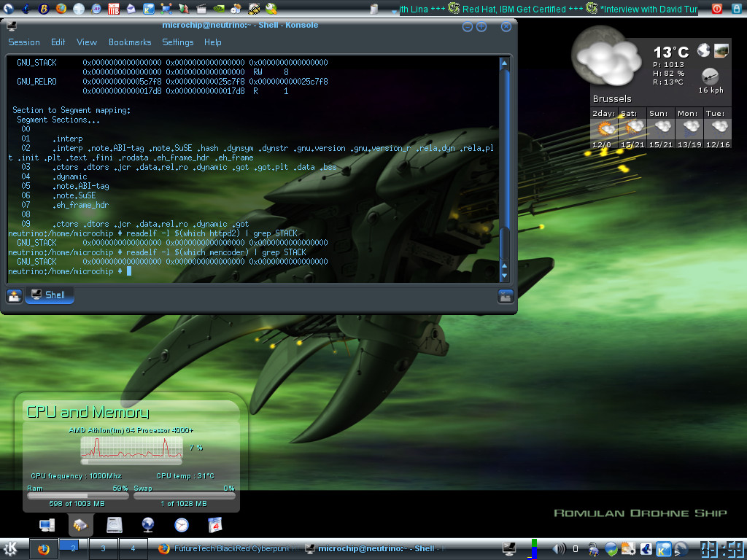Image resolution: width=747 pixels, height=560 pixels.
Task: Open the KDE K menu button
Action: 10,549
